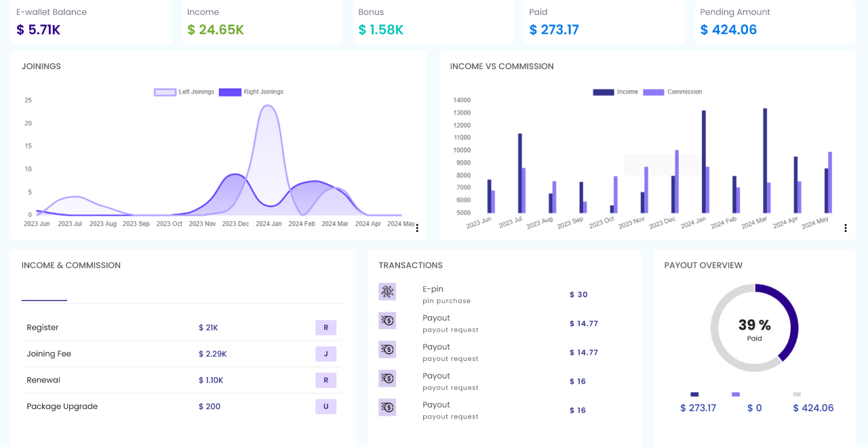Click the U badge for Package Upgrade
868x447 pixels.
[x=325, y=407]
